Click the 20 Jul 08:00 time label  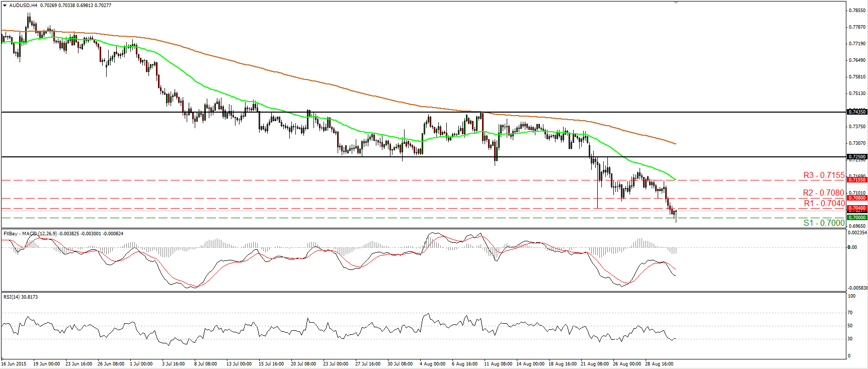pos(303,364)
